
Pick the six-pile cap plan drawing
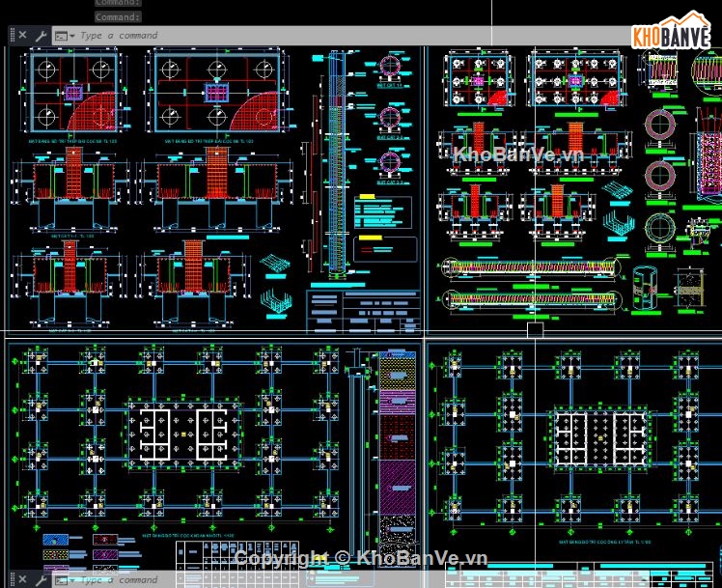coord(217,93)
